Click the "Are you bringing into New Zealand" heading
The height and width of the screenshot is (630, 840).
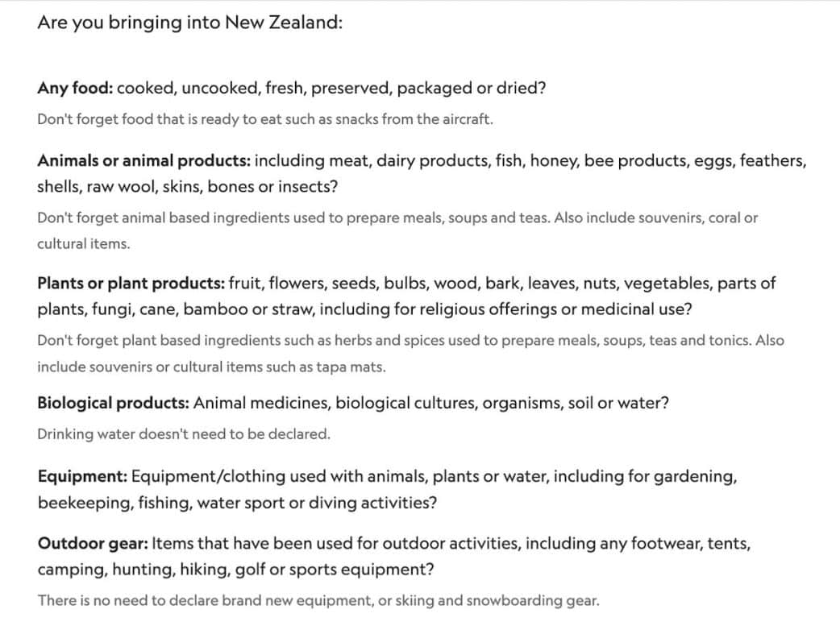(190, 23)
